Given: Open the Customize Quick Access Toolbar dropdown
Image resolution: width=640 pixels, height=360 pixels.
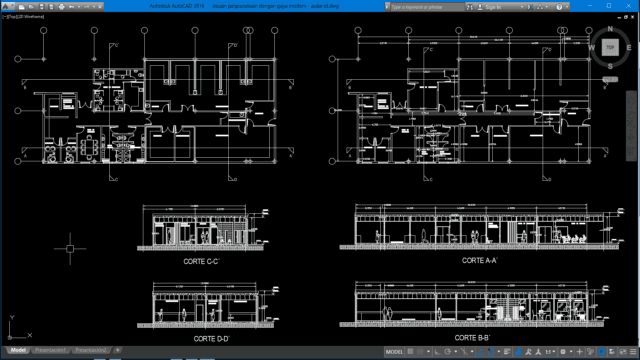Looking at the screenshot, I should tap(100, 7).
